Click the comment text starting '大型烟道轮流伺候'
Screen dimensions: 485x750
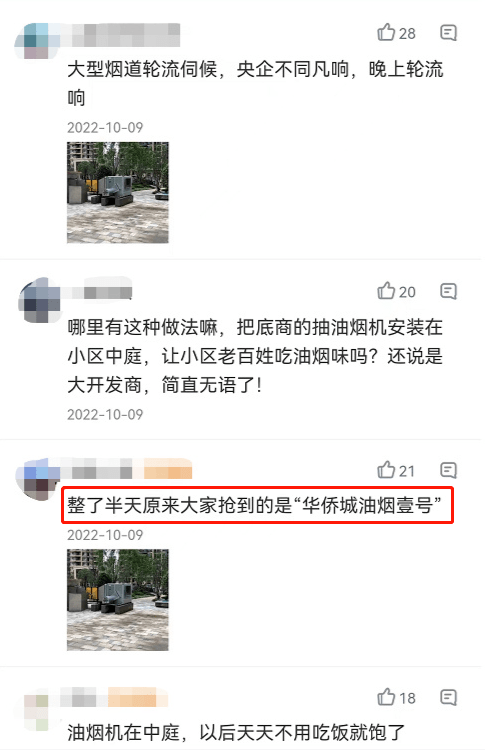[255, 83]
